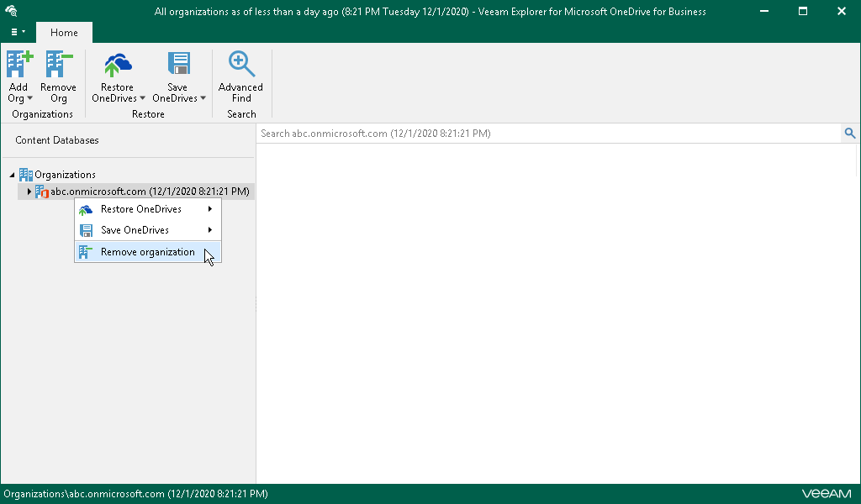This screenshot has width=861, height=504.
Task: Collapse the Organizations tree node
Action: (x=12, y=175)
